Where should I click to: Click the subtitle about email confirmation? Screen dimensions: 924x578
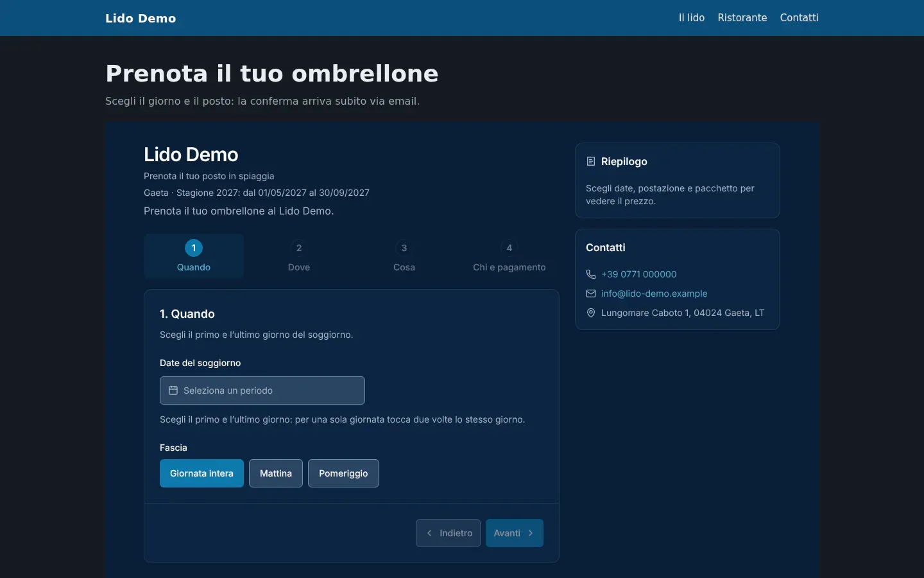click(262, 101)
